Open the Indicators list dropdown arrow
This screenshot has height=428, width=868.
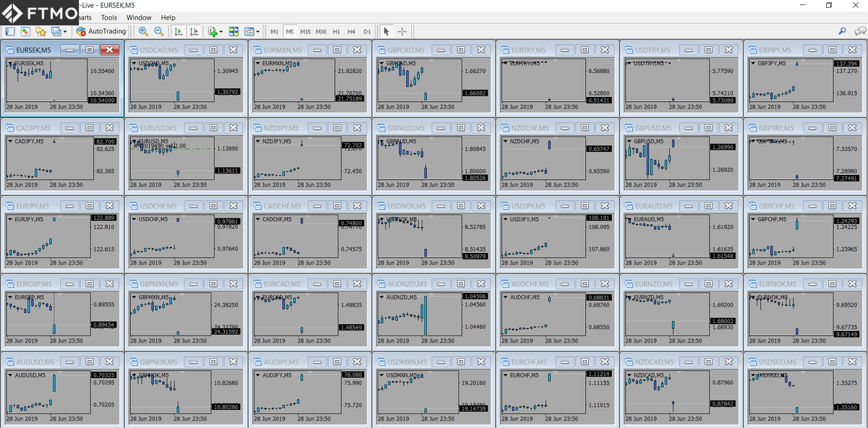[x=221, y=32]
